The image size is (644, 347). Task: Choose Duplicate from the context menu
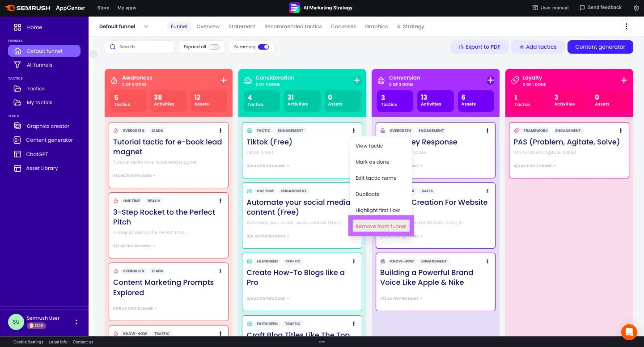[x=367, y=194]
